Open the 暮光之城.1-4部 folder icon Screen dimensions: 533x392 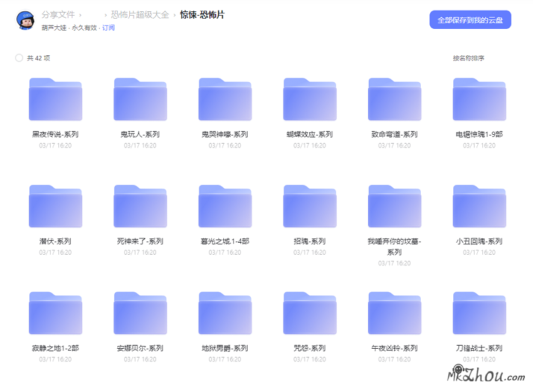click(x=224, y=206)
